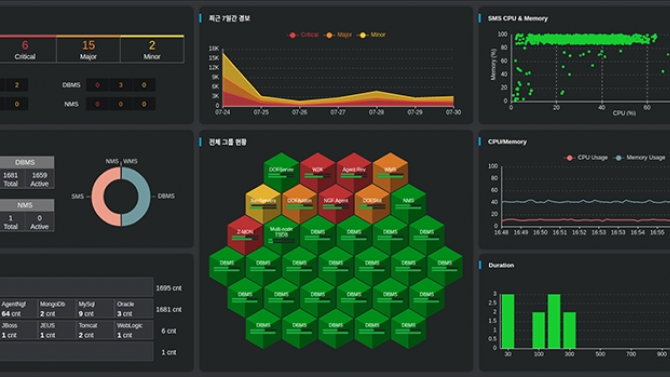Screen dimensions: 670x377
Task: Select the green NMS hexagon tile
Action: tap(408, 203)
